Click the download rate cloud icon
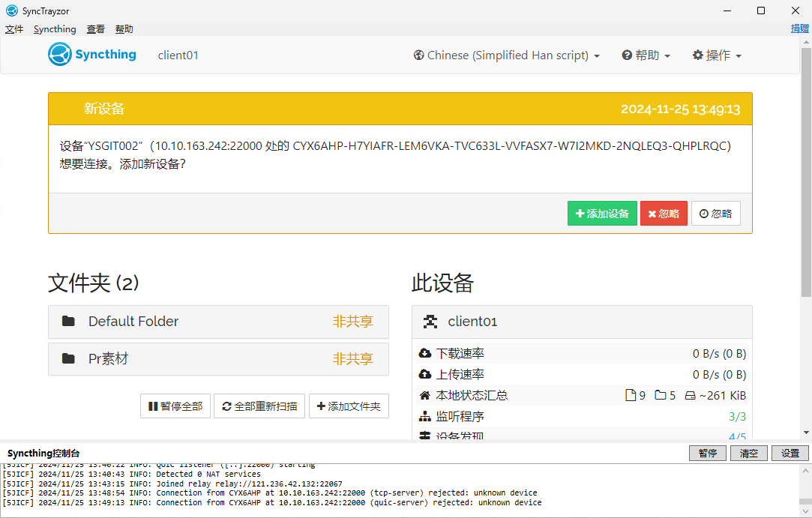812x518 pixels. click(424, 353)
